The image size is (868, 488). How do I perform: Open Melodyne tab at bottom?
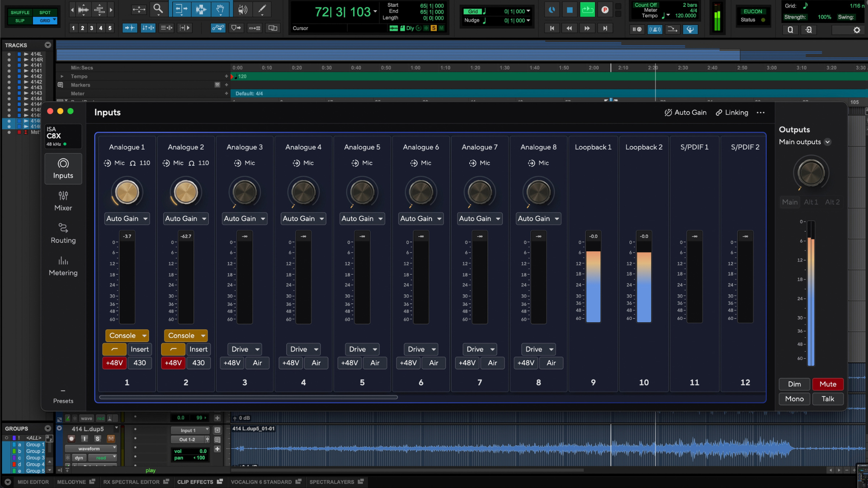pos(75,482)
